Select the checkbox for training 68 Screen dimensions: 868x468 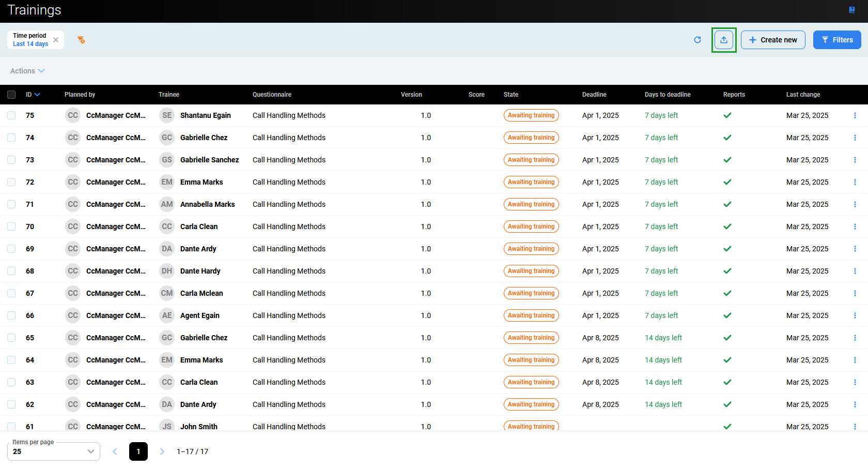click(11, 271)
